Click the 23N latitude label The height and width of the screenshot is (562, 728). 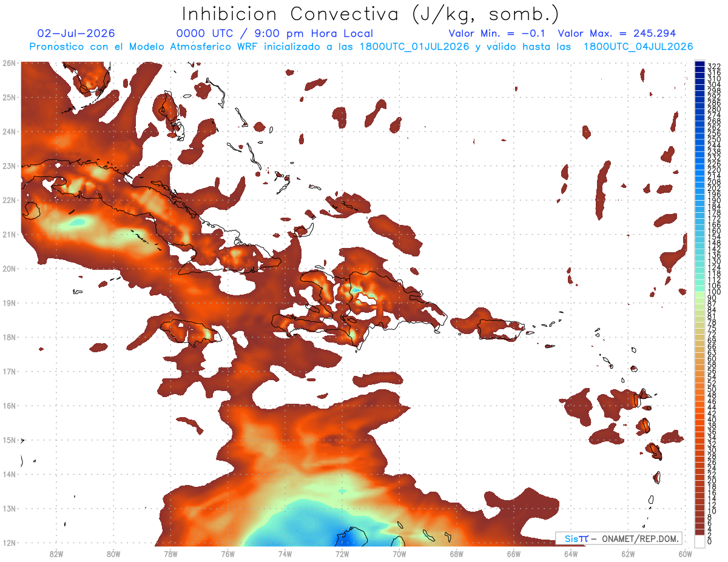tap(8, 166)
